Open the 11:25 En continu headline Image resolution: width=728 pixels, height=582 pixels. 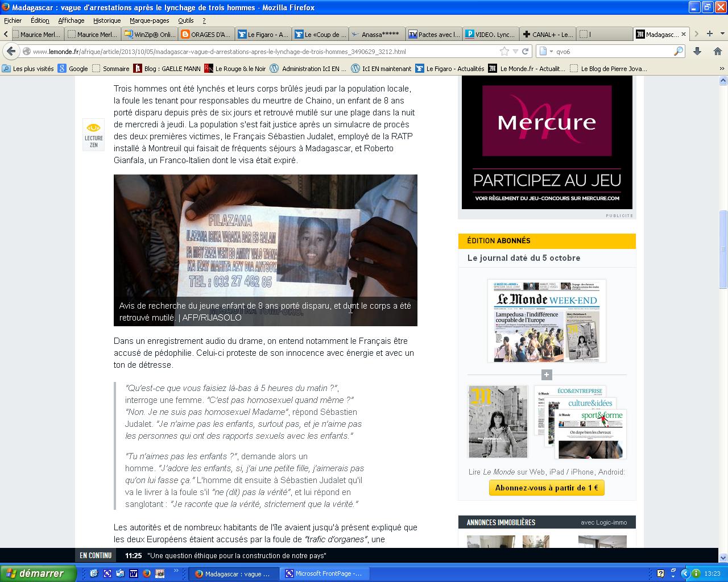(x=237, y=555)
